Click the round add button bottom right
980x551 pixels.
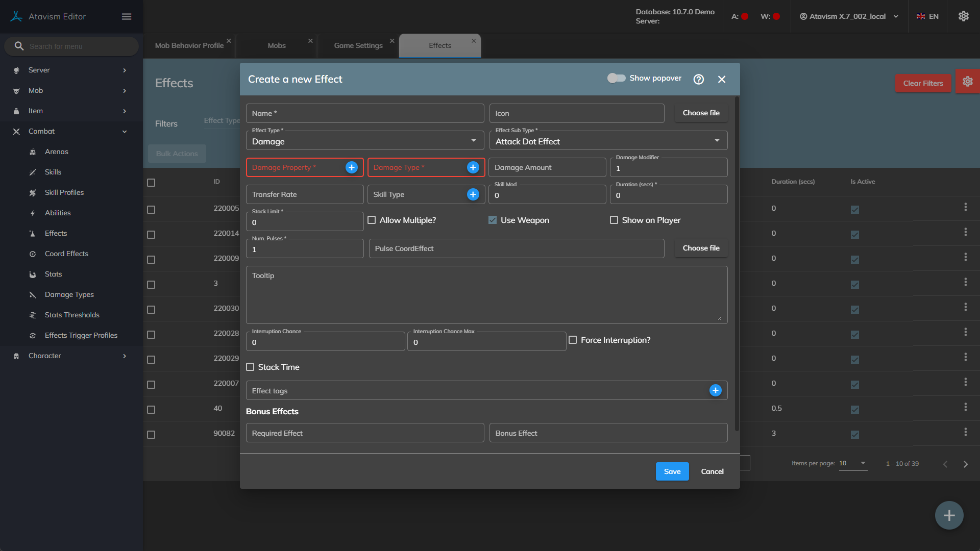pyautogui.click(x=949, y=515)
